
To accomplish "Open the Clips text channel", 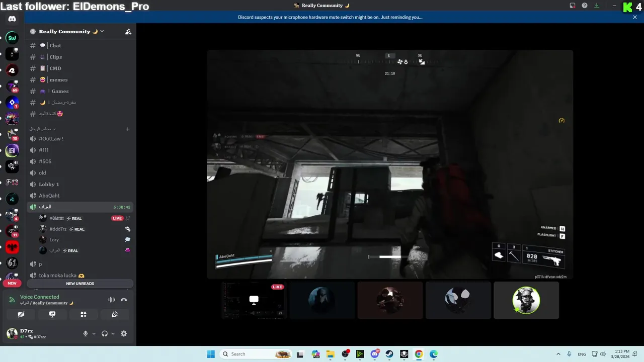I will click(x=80, y=57).
